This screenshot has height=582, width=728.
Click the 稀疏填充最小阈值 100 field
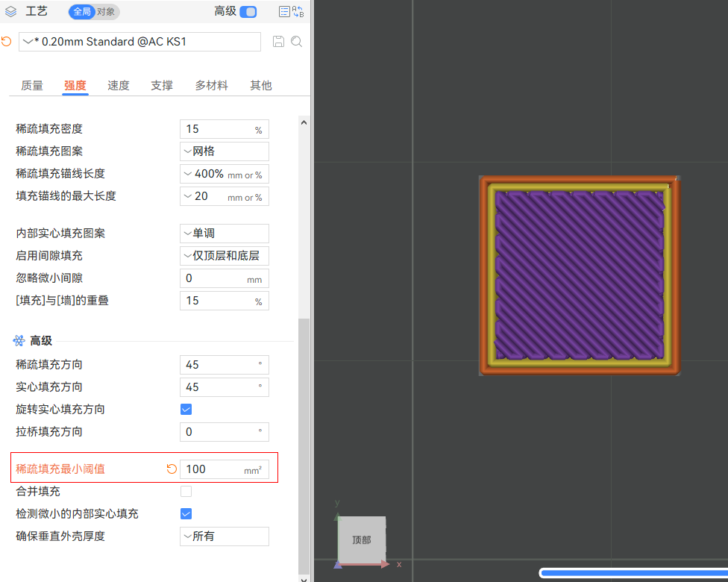coord(225,469)
